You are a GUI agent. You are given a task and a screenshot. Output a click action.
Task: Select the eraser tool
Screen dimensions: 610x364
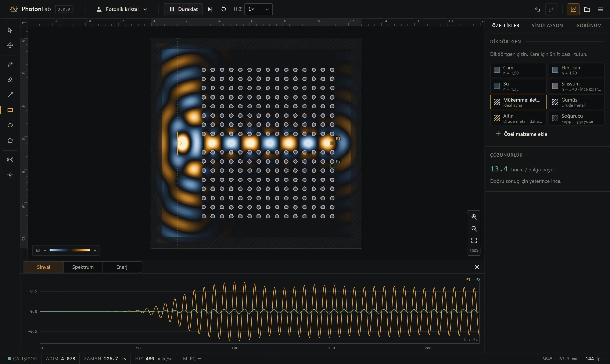10,80
